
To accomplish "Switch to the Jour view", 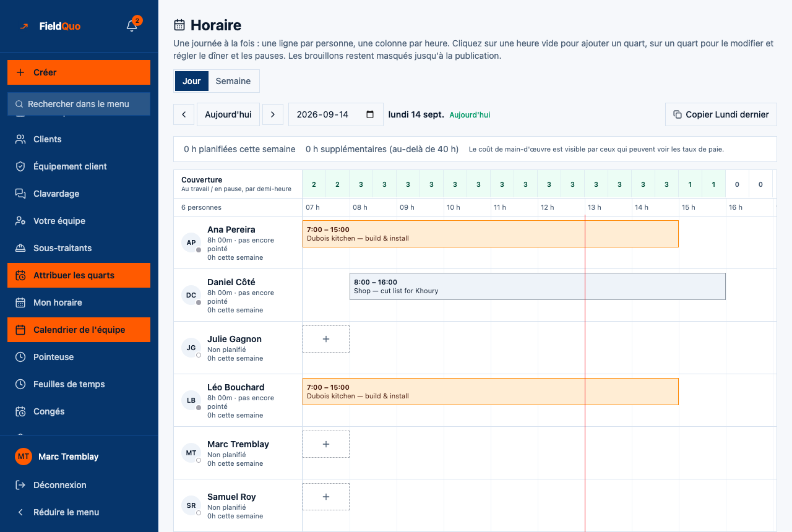I will (x=192, y=81).
